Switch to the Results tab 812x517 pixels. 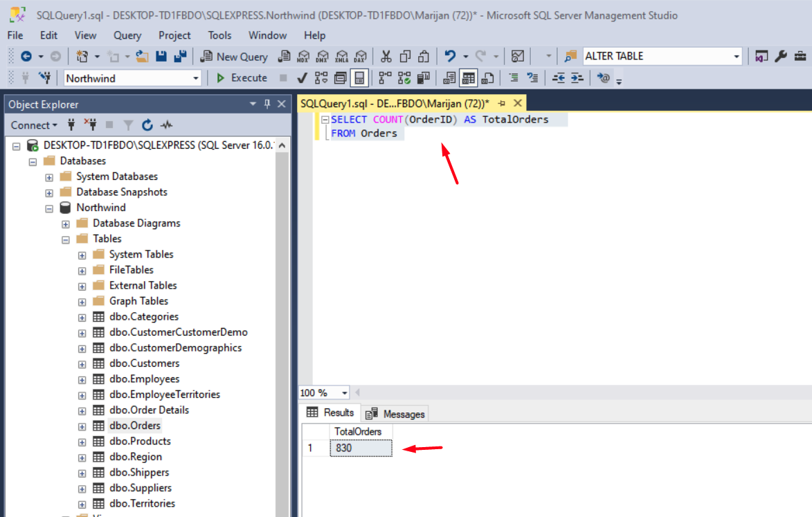330,412
